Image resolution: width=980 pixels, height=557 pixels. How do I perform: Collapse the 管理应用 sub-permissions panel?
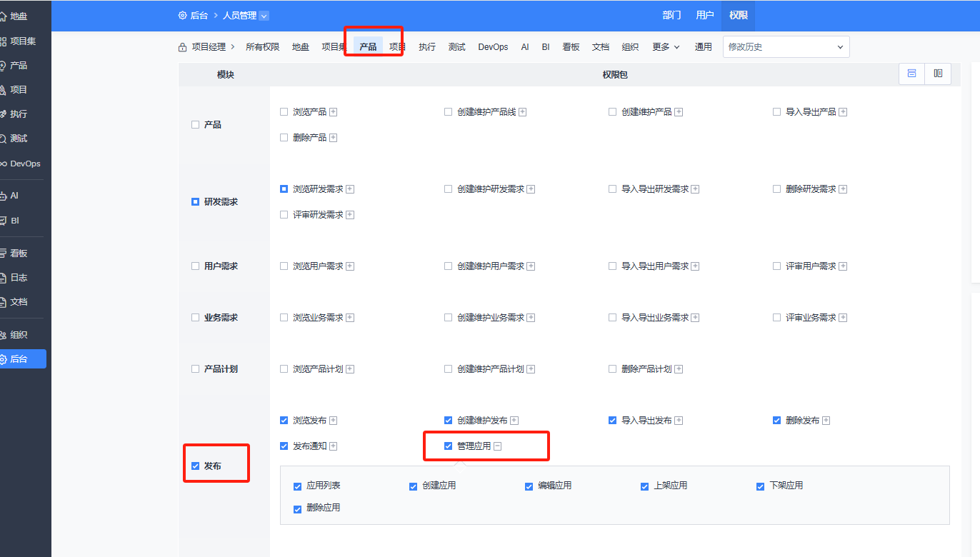(498, 446)
